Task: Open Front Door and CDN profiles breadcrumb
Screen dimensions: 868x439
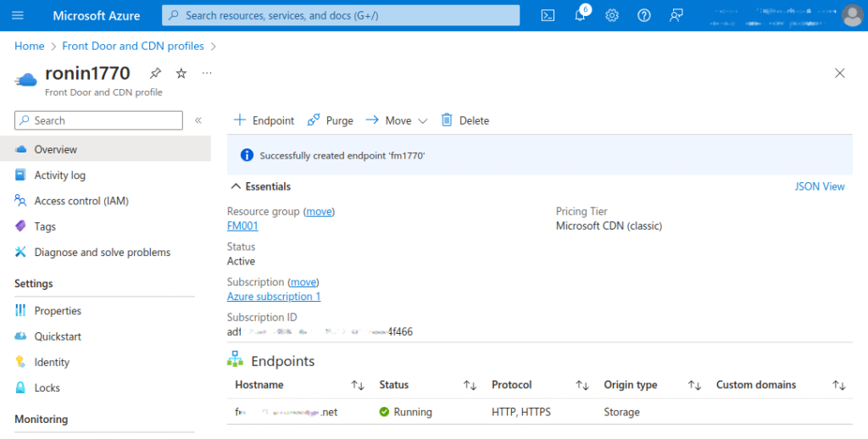Action: pyautogui.click(x=133, y=46)
